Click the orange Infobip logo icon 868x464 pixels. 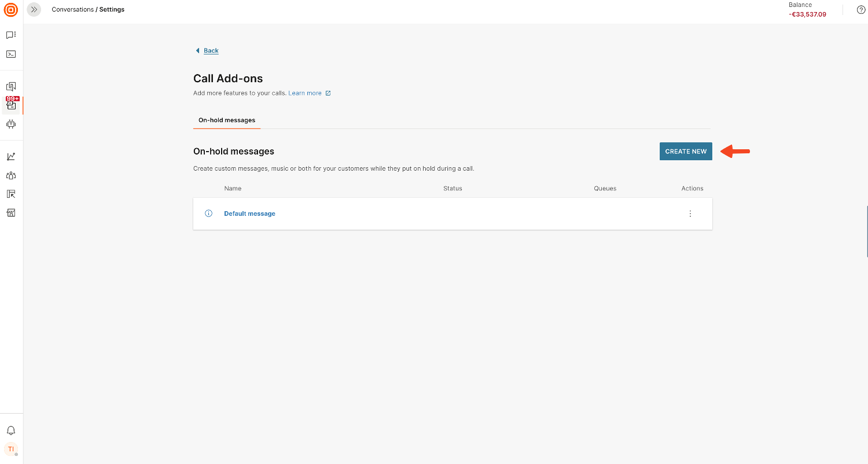point(11,10)
